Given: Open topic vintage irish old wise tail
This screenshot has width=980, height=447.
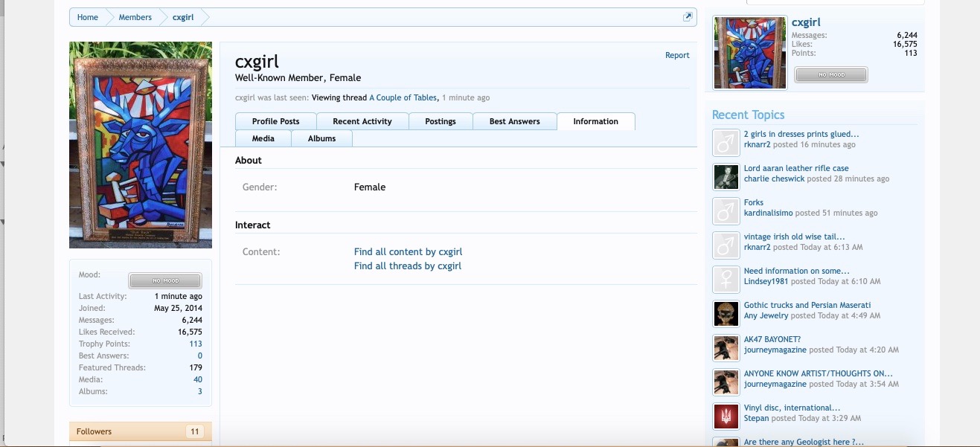Looking at the screenshot, I should [794, 237].
